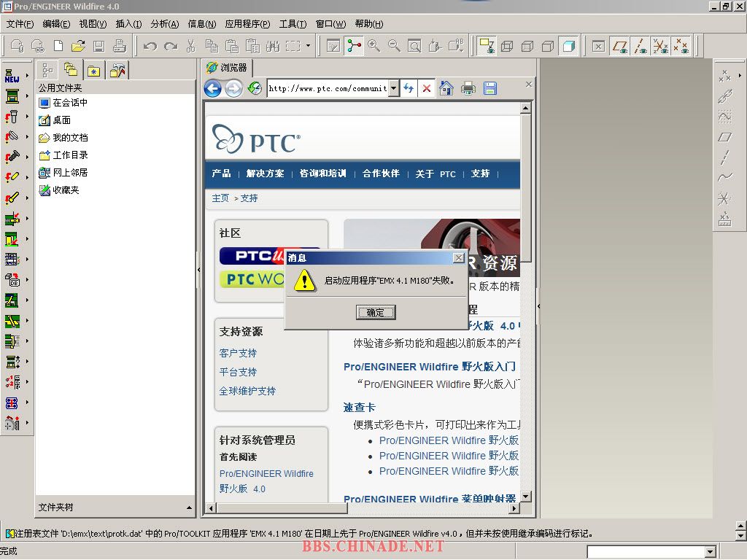Switch to shaded display mode
Viewport: 747px width, 560px height.
[x=568, y=46]
